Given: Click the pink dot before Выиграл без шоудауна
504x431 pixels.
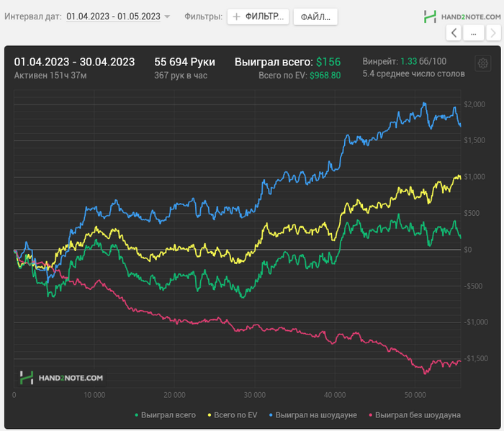Looking at the screenshot, I should point(371,415).
